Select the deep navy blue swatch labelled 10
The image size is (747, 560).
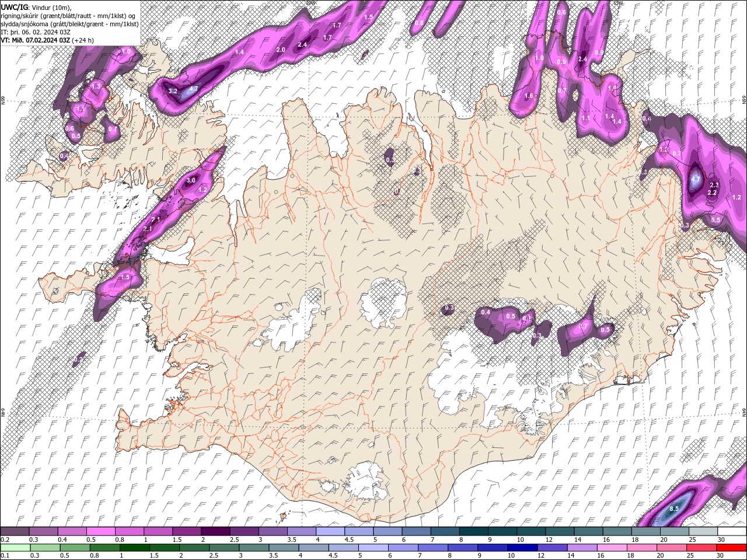click(522, 548)
